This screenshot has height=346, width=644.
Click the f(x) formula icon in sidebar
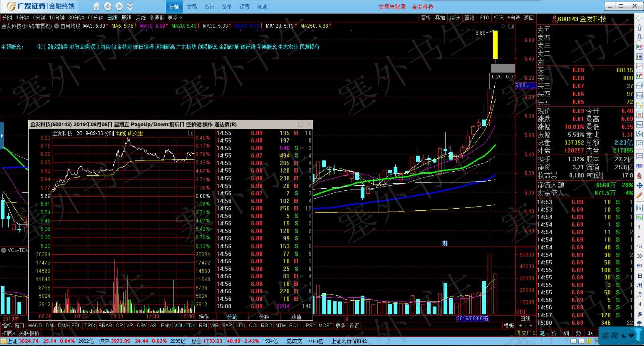639,134
